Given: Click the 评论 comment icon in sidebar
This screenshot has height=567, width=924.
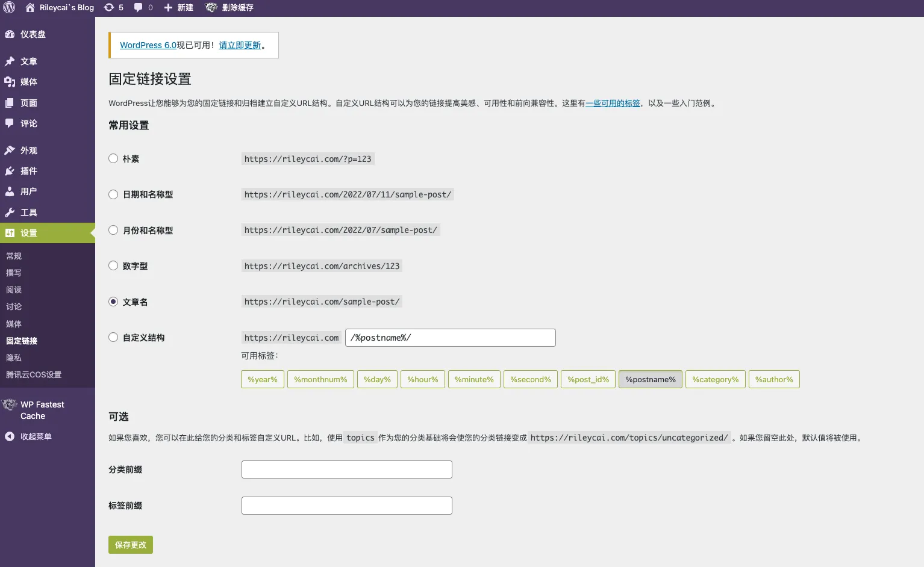Looking at the screenshot, I should coord(10,123).
